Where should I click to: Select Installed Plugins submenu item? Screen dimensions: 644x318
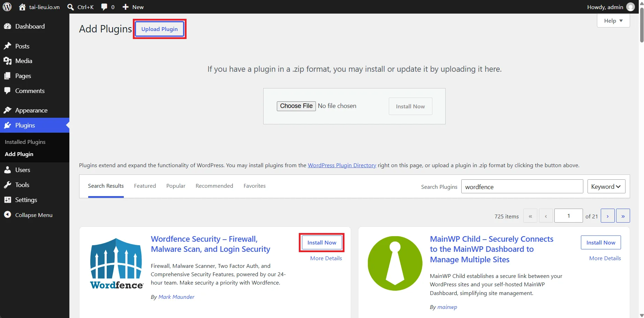(25, 142)
